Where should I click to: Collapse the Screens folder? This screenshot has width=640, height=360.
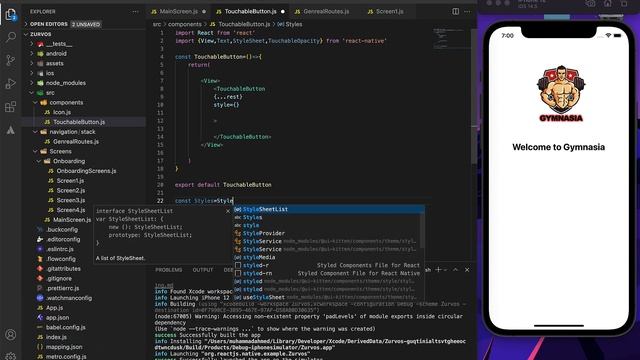click(60, 151)
